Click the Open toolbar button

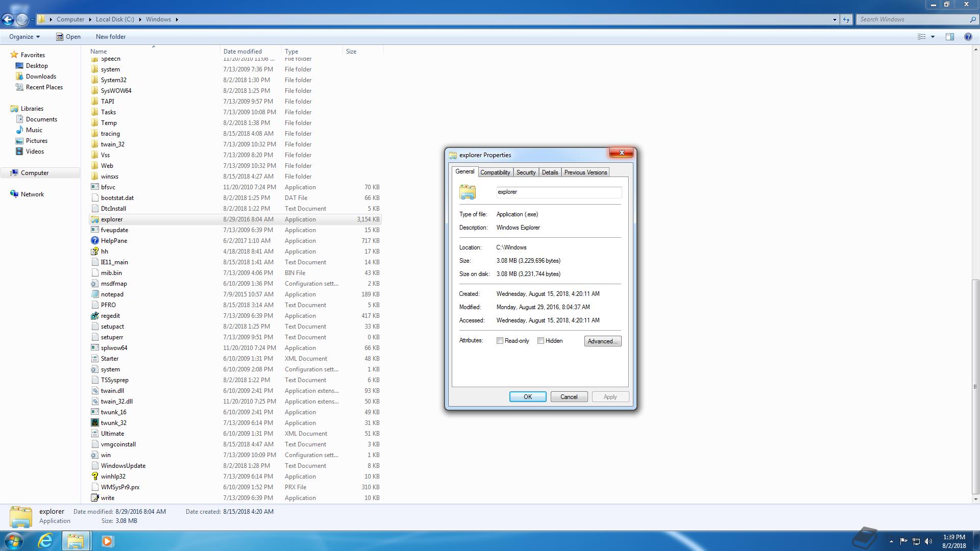point(68,37)
